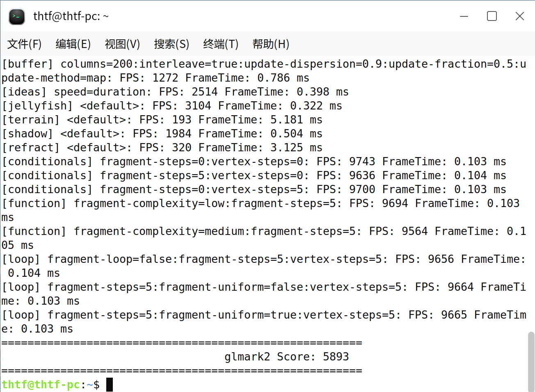Open the 编辑(E) menu
535x392 pixels.
click(x=73, y=44)
